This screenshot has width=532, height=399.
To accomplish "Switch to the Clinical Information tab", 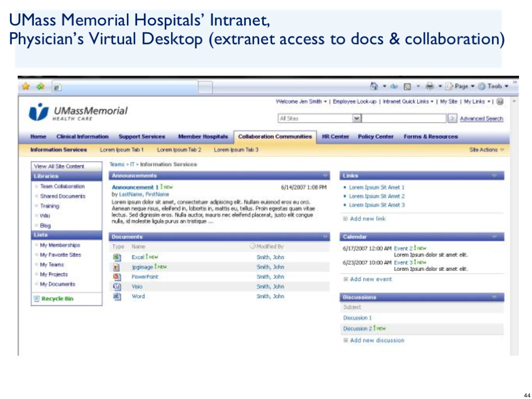I will click(x=83, y=137).
